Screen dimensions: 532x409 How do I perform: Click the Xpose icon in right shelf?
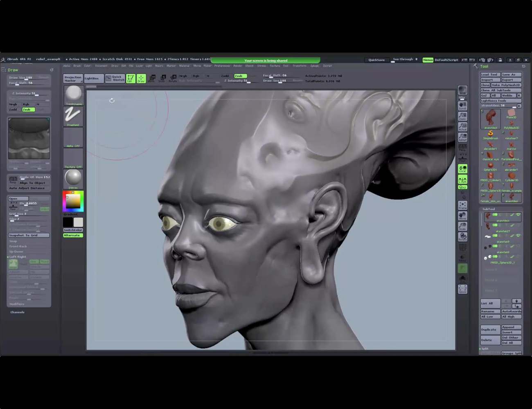click(x=462, y=289)
